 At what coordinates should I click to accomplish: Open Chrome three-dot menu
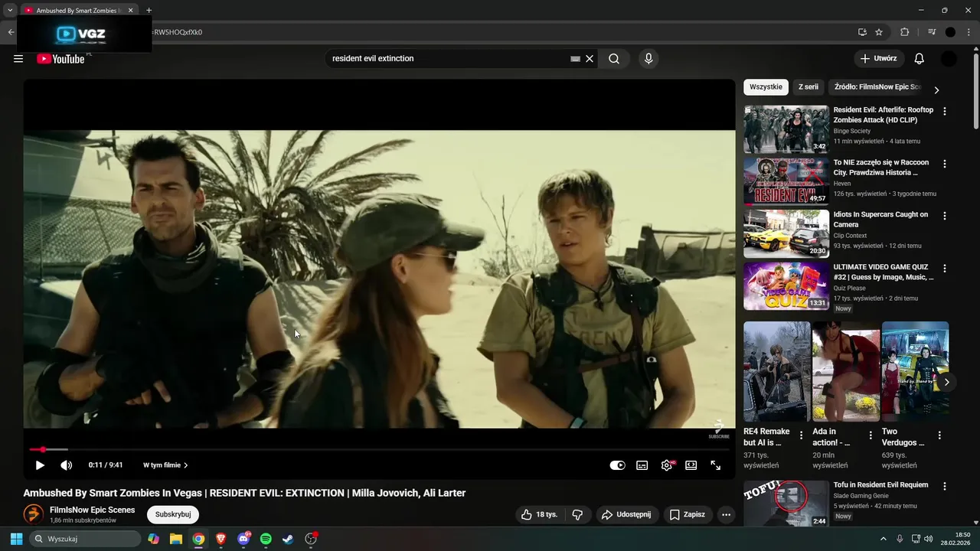click(969, 32)
